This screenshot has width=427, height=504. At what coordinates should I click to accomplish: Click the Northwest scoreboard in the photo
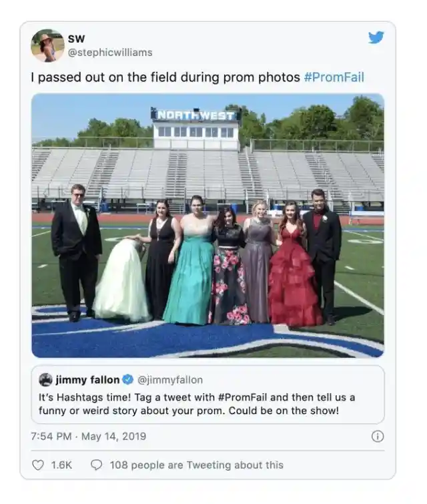(x=195, y=115)
